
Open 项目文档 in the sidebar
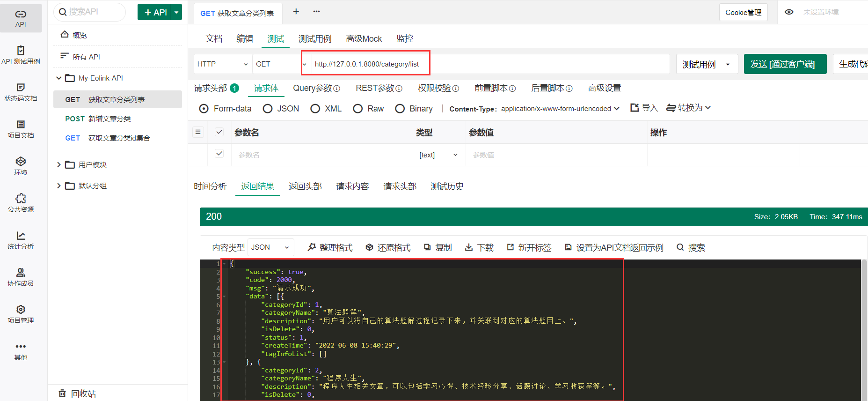point(21,129)
